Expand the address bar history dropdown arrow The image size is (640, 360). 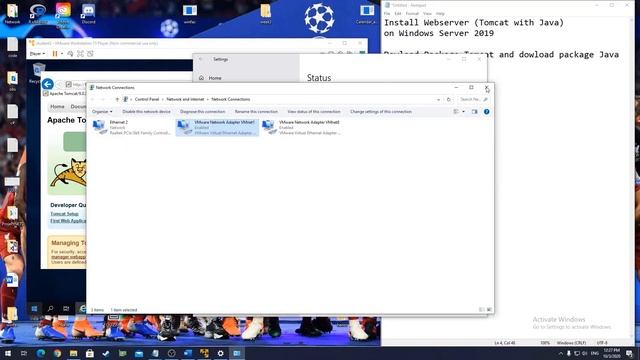[x=438, y=99]
